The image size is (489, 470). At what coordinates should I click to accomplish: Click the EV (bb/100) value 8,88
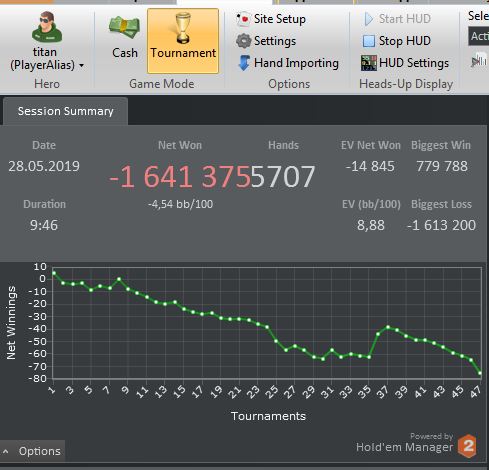tap(371, 225)
